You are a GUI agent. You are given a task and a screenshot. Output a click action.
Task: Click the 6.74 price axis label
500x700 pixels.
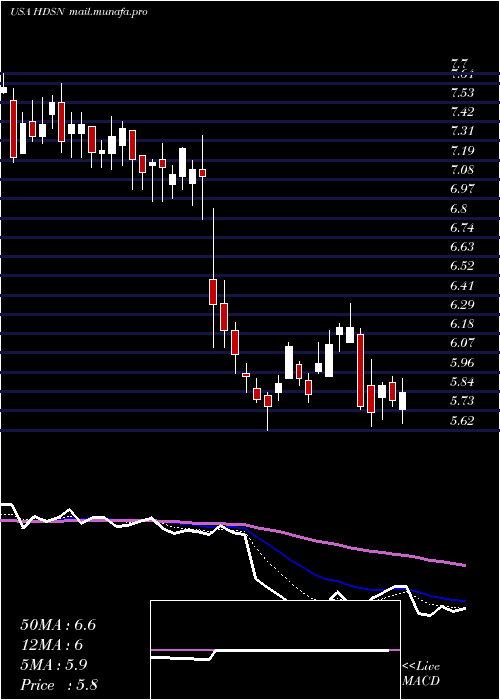point(462,228)
